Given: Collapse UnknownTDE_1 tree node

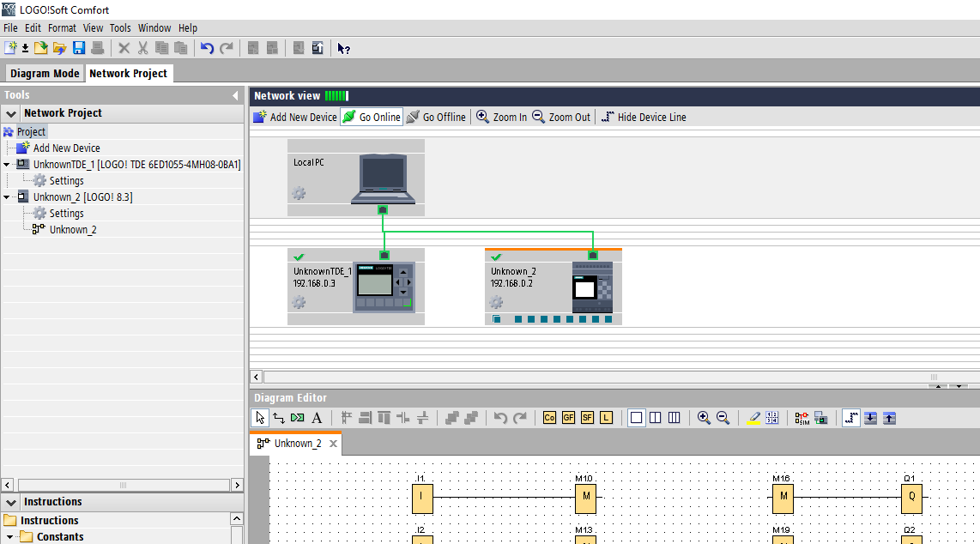Looking at the screenshot, I should (x=7, y=165).
